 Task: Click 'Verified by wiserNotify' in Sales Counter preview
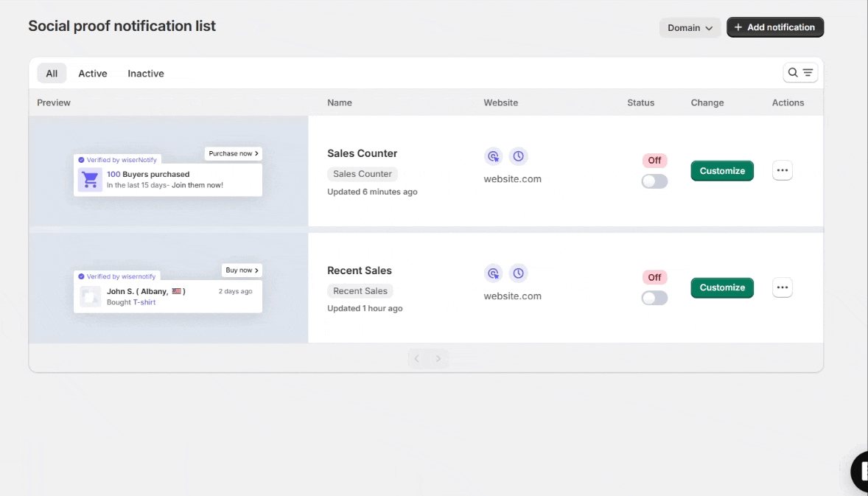(117, 159)
